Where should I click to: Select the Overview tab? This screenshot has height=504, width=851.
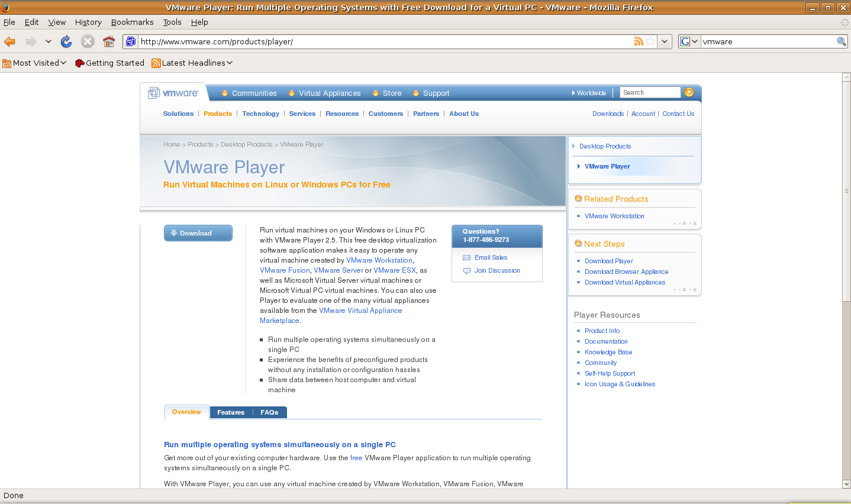pos(186,412)
